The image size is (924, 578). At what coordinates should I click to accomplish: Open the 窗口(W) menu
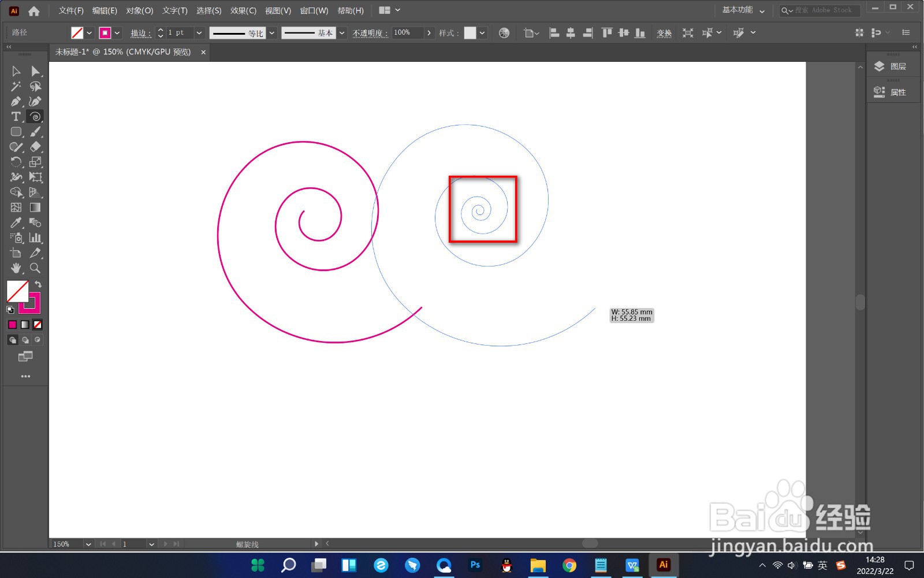[x=314, y=10]
